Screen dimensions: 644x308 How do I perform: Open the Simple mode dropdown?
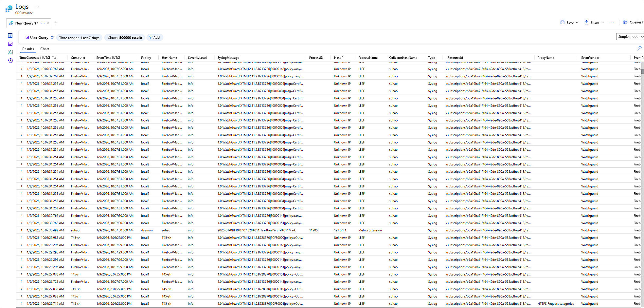630,36
